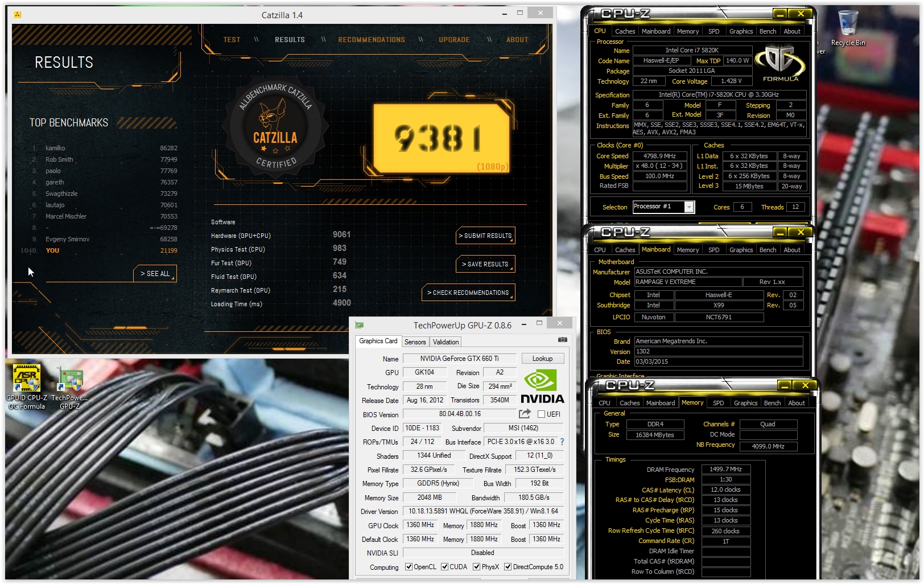Click the GPU-Z title bar app icon
This screenshot has width=924, height=584.
pyautogui.click(x=359, y=325)
